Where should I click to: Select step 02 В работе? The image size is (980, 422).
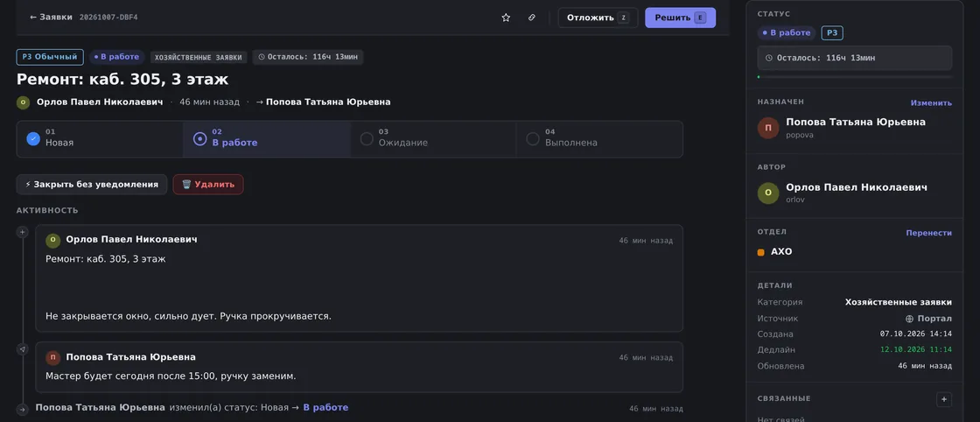266,139
